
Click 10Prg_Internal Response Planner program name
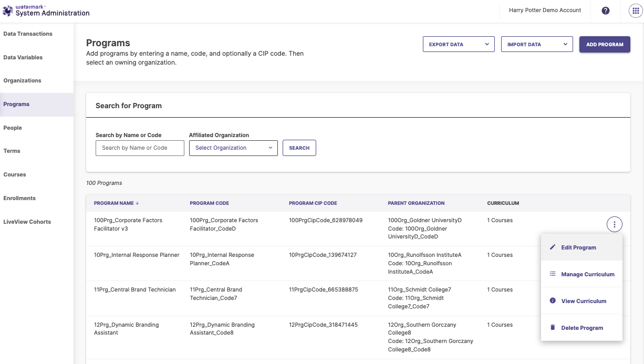(x=137, y=255)
